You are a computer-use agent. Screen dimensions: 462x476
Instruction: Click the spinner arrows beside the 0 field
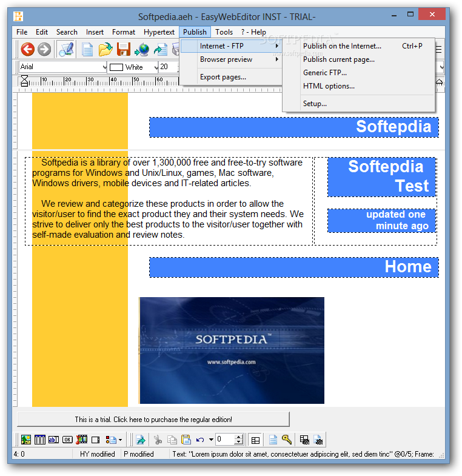(239, 439)
